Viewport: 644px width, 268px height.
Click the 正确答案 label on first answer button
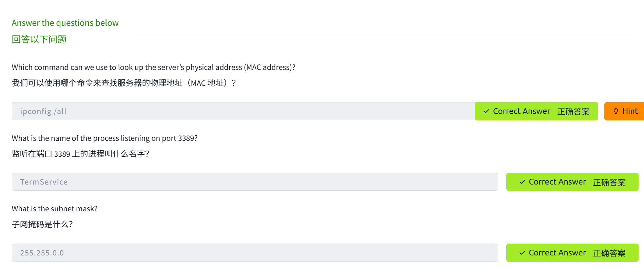point(573,112)
